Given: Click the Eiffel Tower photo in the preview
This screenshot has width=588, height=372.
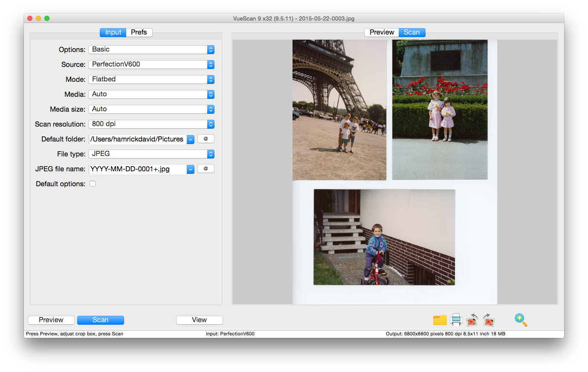Looking at the screenshot, I should pyautogui.click(x=339, y=109).
